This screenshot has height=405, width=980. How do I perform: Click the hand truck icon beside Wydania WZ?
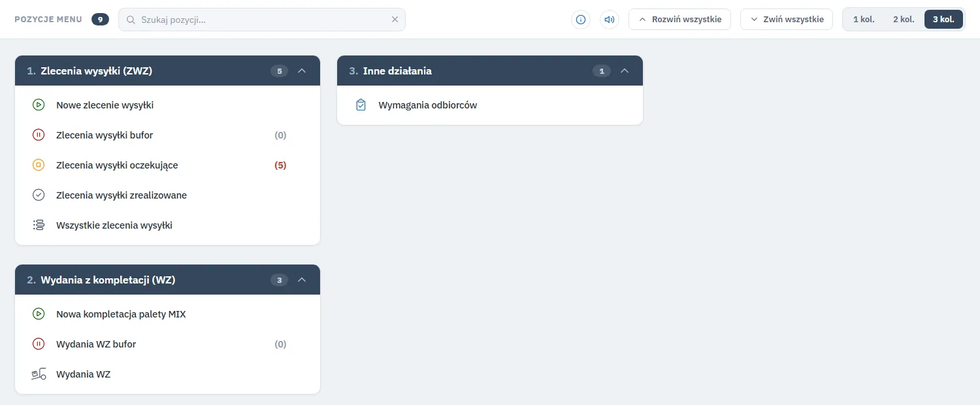(39, 374)
